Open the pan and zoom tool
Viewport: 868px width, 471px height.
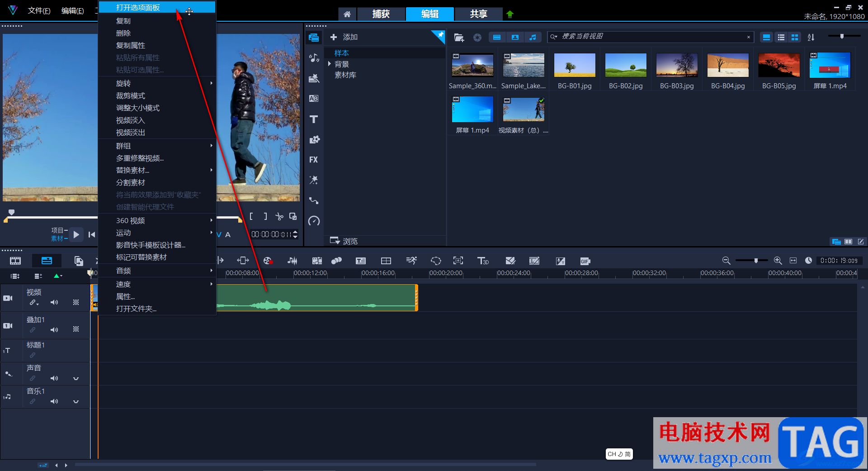(x=458, y=261)
